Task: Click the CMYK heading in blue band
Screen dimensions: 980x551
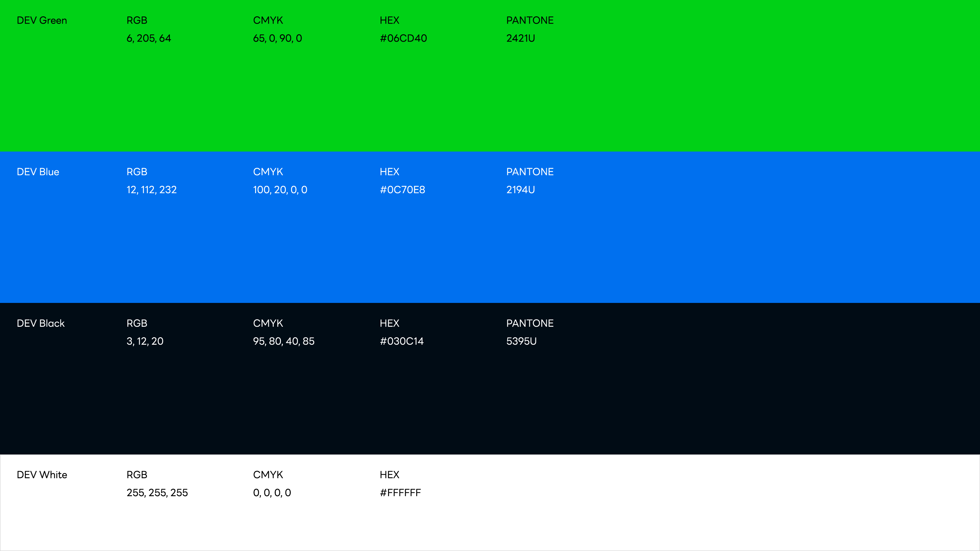Action: [x=268, y=172]
